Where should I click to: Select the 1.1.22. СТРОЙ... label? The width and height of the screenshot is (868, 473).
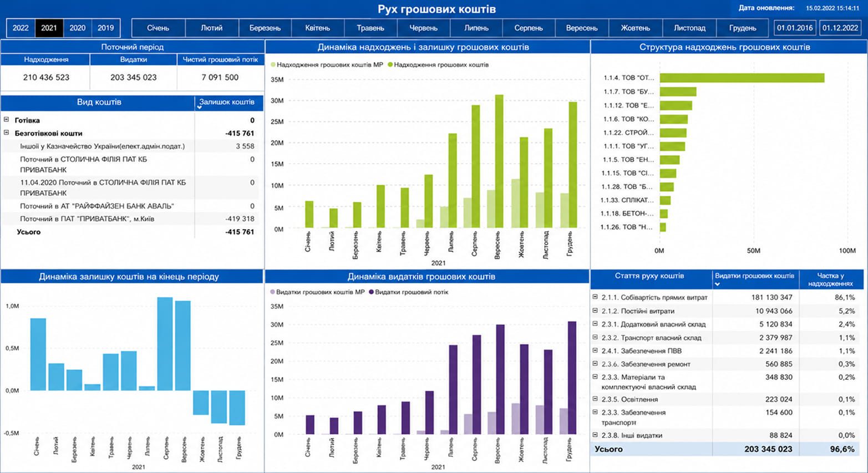point(628,133)
